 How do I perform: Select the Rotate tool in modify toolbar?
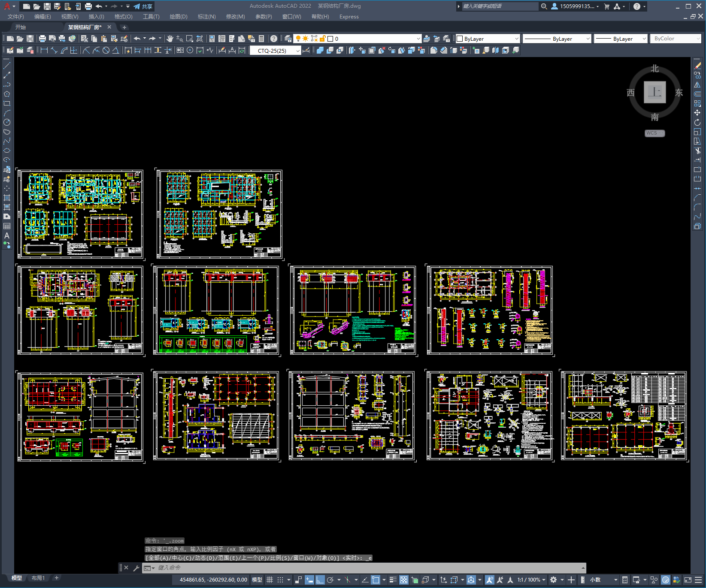(x=697, y=122)
